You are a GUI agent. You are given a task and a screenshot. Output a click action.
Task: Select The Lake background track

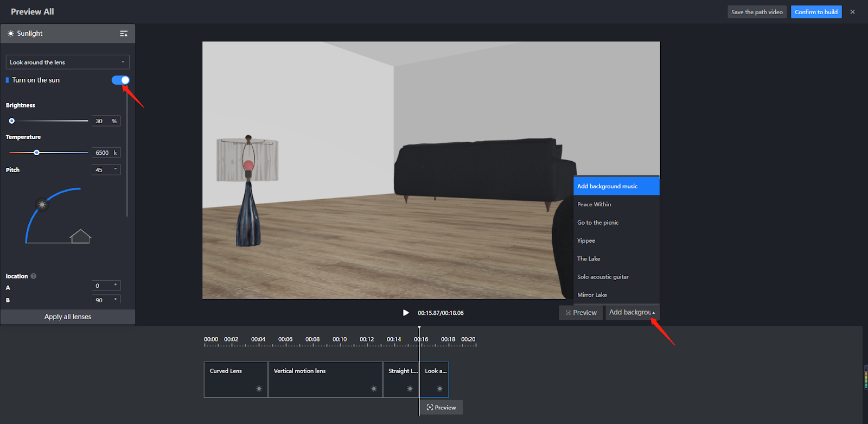[589, 259]
